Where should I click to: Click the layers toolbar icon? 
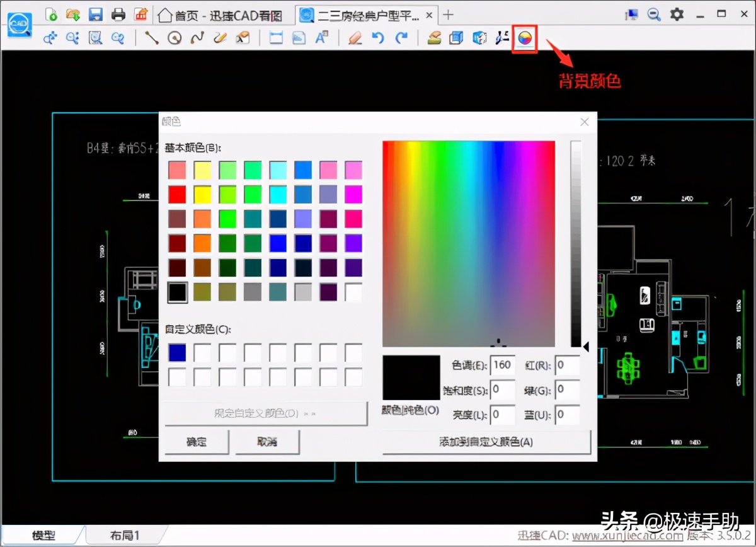pos(434,38)
